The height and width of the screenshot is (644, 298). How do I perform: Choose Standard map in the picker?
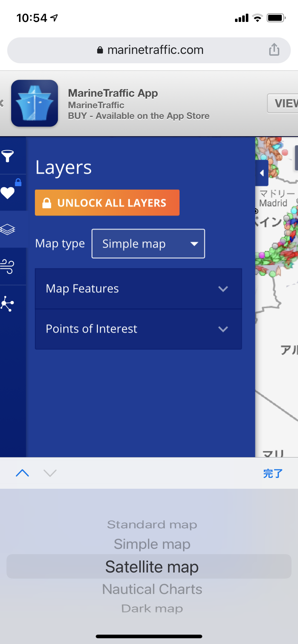click(x=152, y=525)
